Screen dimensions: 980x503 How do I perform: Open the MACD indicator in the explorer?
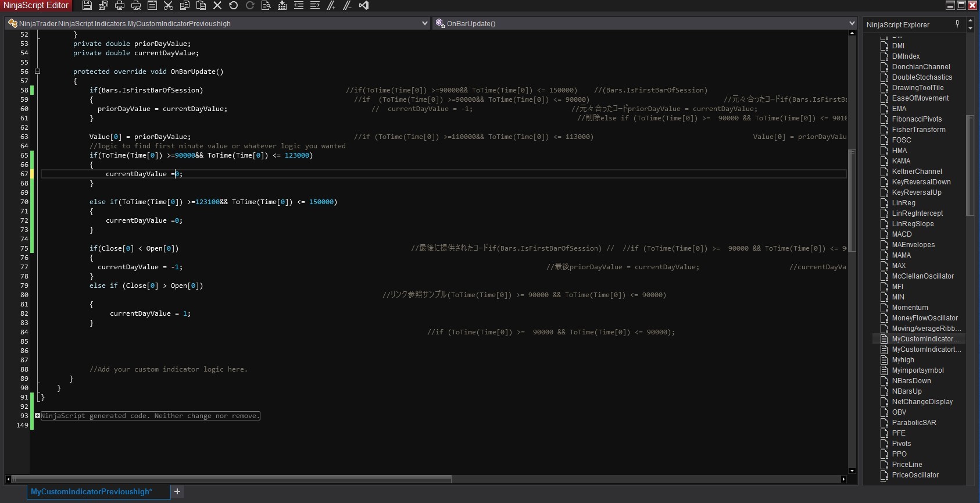pyautogui.click(x=902, y=234)
